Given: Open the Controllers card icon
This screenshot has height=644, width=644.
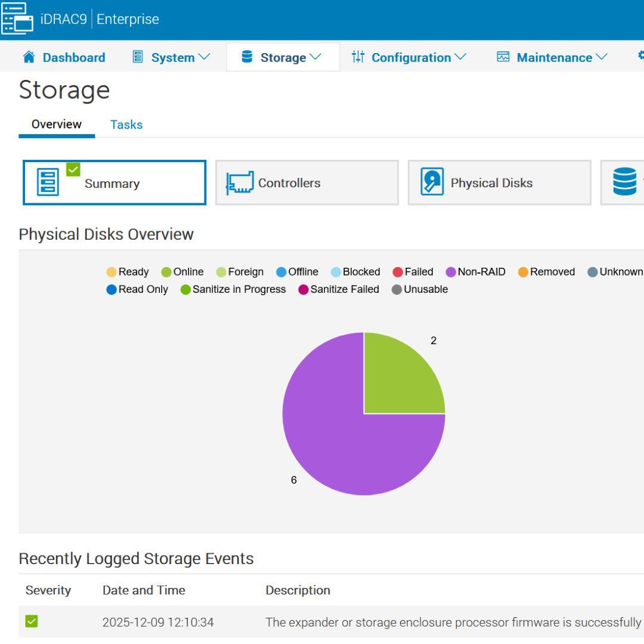Looking at the screenshot, I should [240, 182].
